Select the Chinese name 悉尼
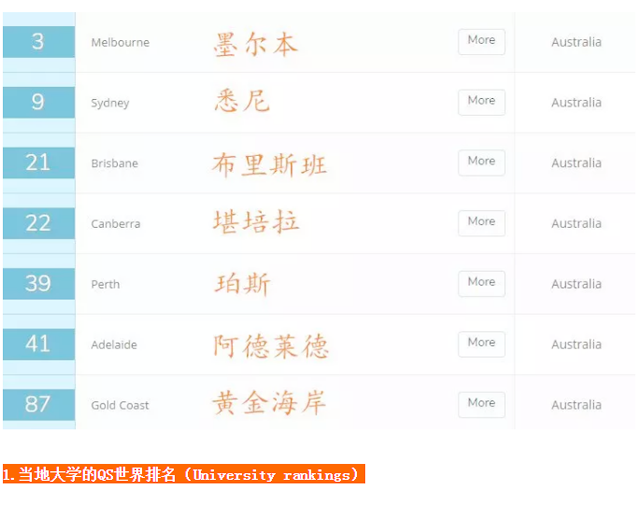Viewport: 640px width, 505px height. (243, 102)
